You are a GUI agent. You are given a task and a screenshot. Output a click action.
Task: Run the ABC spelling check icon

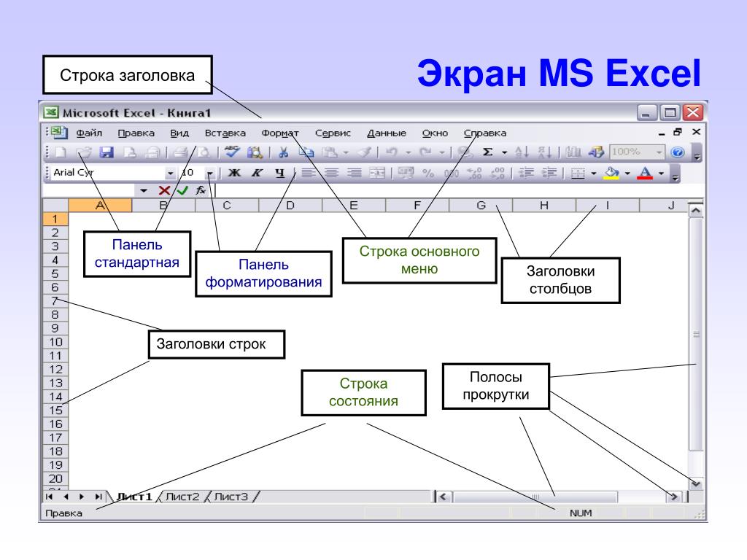[232, 152]
